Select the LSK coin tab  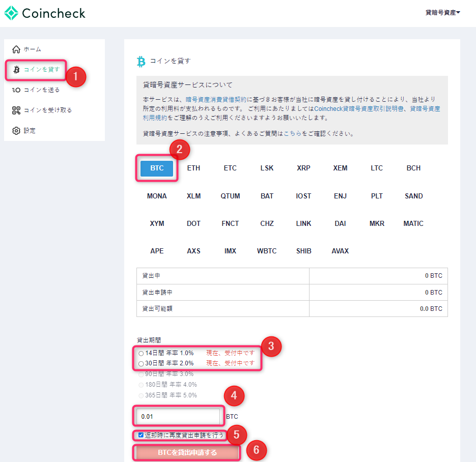(267, 168)
